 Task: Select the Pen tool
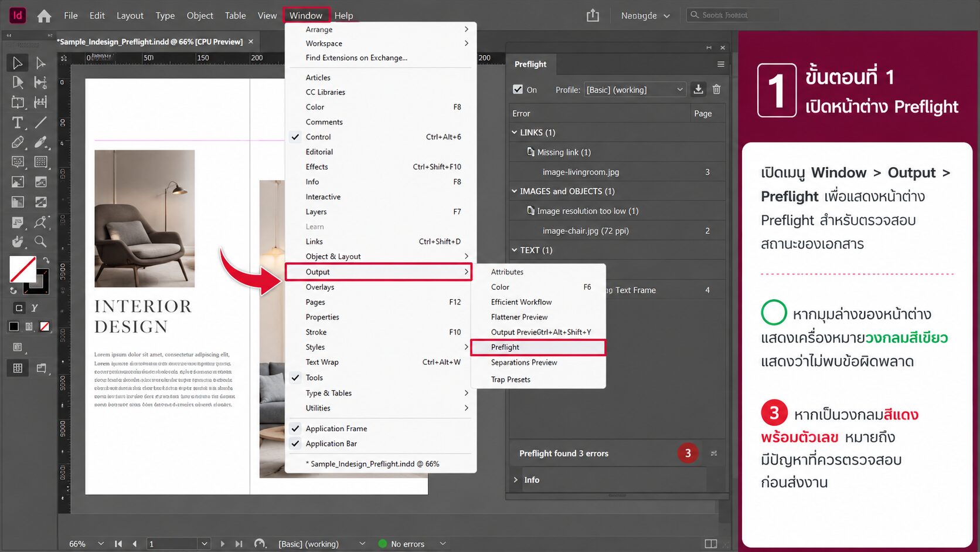coord(17,143)
